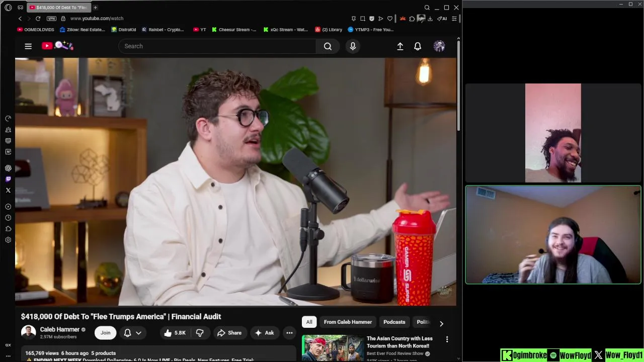The height and width of the screenshot is (362, 644).
Task: Open YouTube notifications bell
Action: tap(418, 46)
